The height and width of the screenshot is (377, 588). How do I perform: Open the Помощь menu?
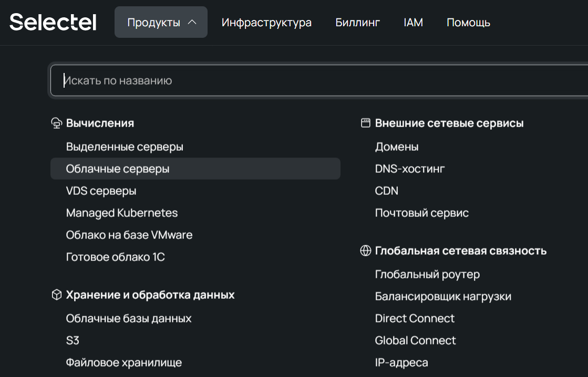point(468,23)
